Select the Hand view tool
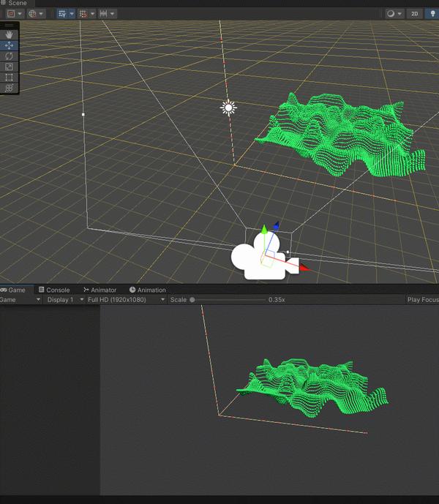This screenshot has width=439, height=504. click(x=9, y=34)
